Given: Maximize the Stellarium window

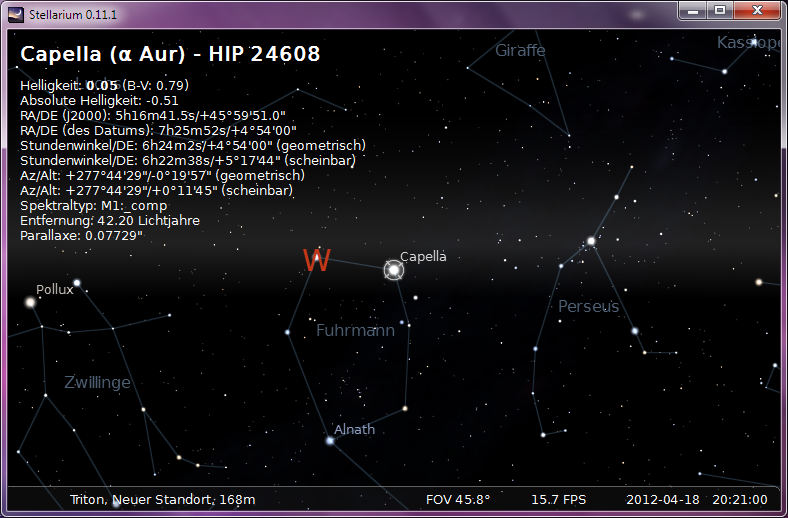Looking at the screenshot, I should 719,10.
